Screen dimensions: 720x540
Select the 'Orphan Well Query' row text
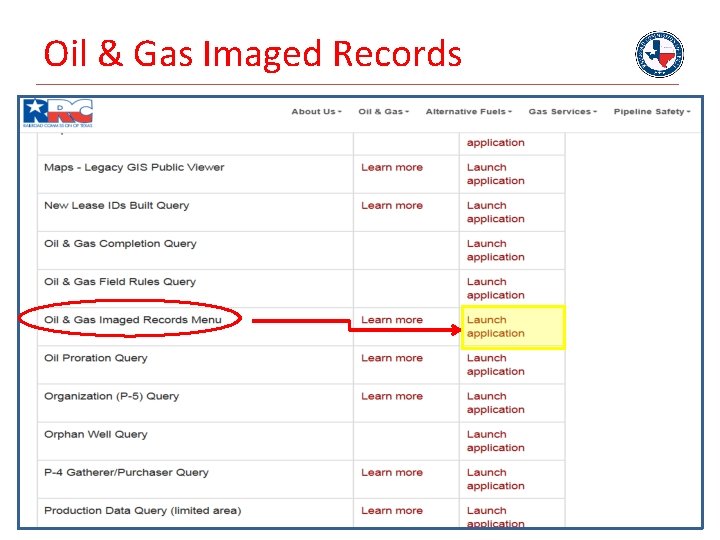96,434
